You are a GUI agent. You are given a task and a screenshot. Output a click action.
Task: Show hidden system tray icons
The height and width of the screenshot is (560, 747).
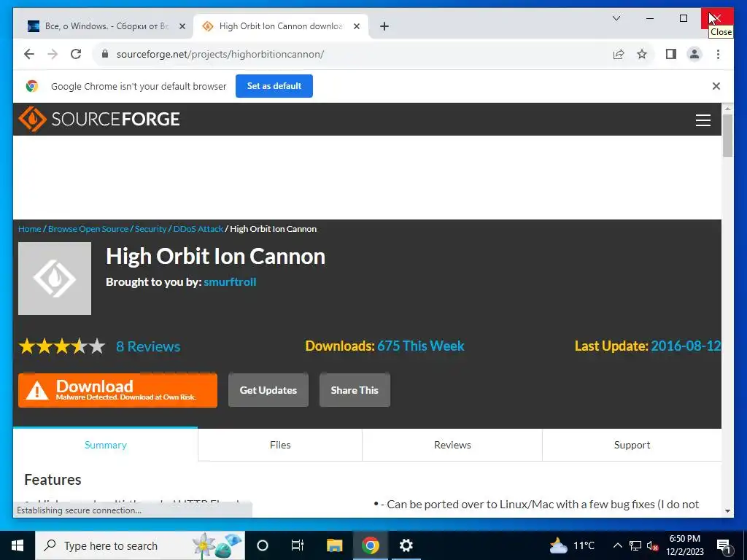(x=617, y=545)
